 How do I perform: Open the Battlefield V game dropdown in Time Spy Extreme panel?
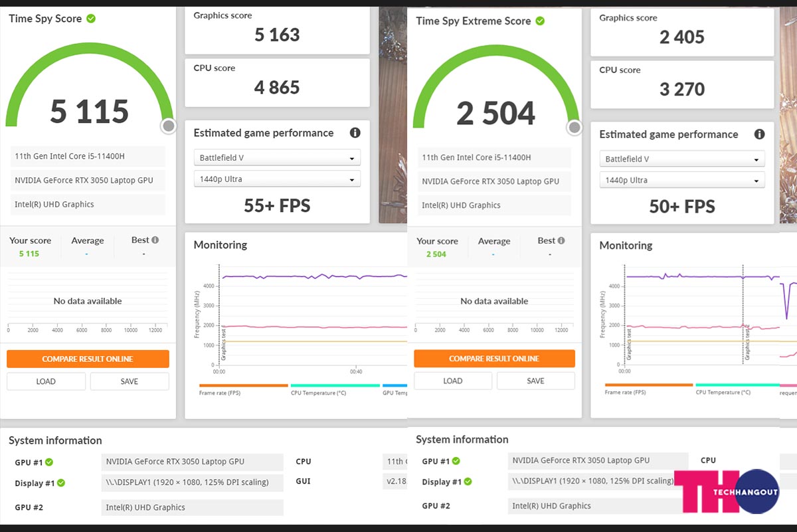(x=682, y=159)
